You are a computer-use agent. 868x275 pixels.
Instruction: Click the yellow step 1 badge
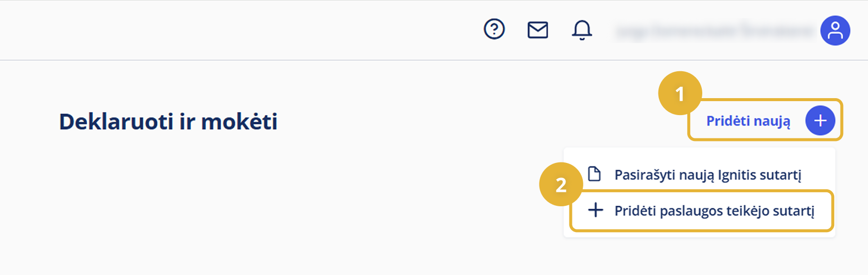coord(680,93)
